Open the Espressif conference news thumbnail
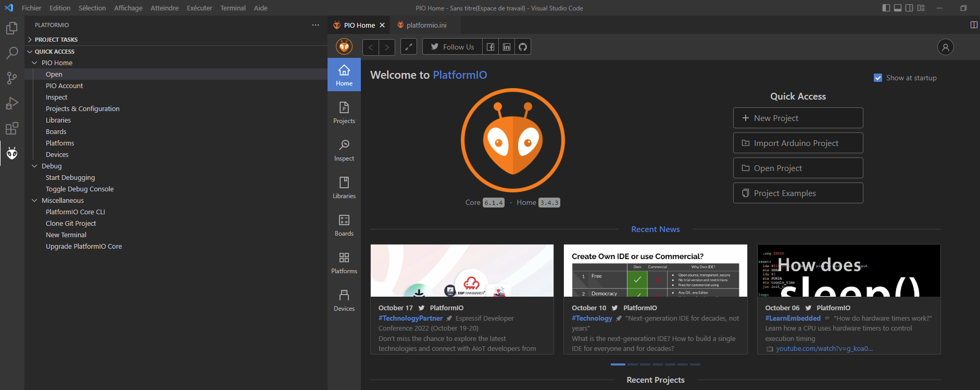The image size is (980, 390). [462, 271]
